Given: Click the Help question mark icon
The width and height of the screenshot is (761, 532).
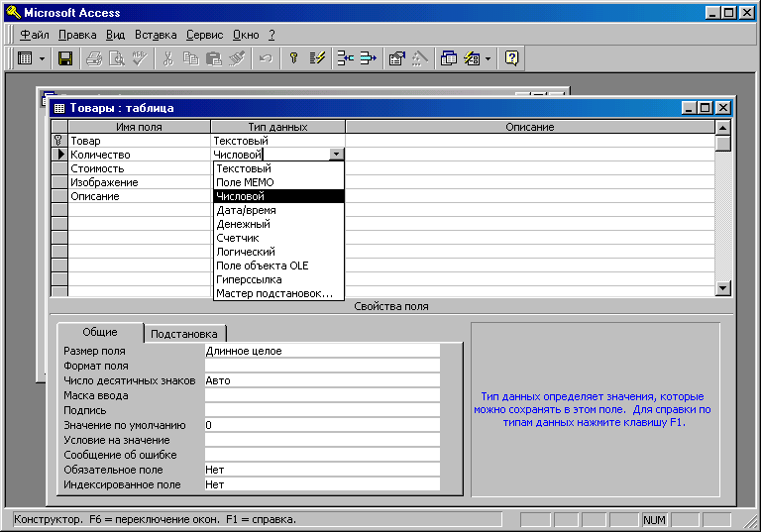Looking at the screenshot, I should (511, 58).
